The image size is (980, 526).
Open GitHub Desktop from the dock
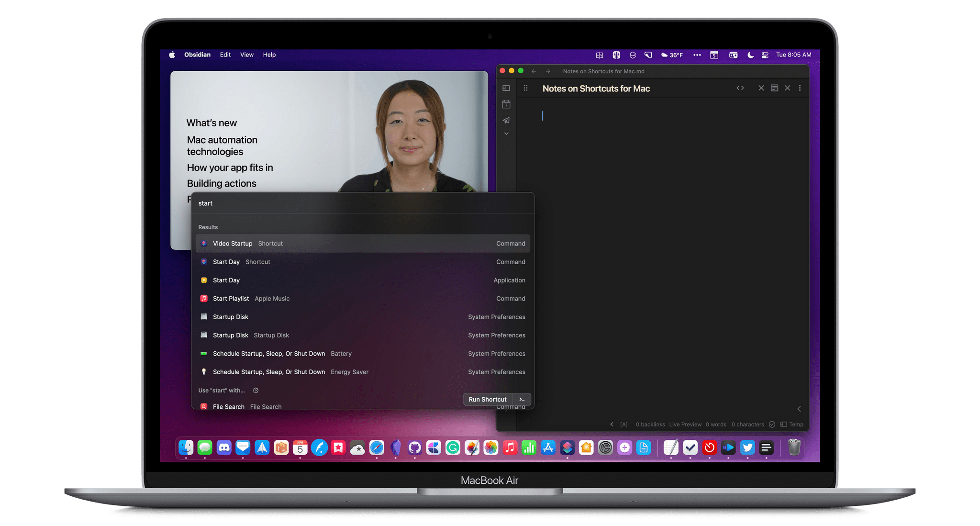pyautogui.click(x=414, y=448)
